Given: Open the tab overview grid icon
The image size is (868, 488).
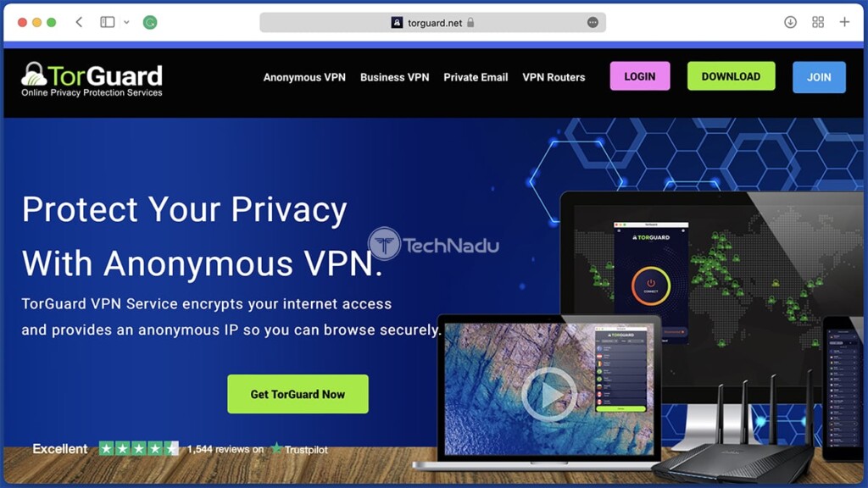Looking at the screenshot, I should 818,22.
